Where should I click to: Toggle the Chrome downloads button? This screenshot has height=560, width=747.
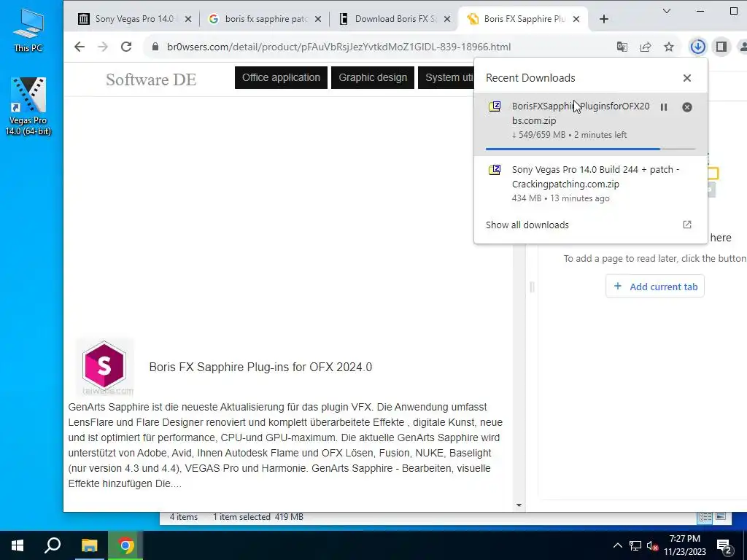coord(698,47)
